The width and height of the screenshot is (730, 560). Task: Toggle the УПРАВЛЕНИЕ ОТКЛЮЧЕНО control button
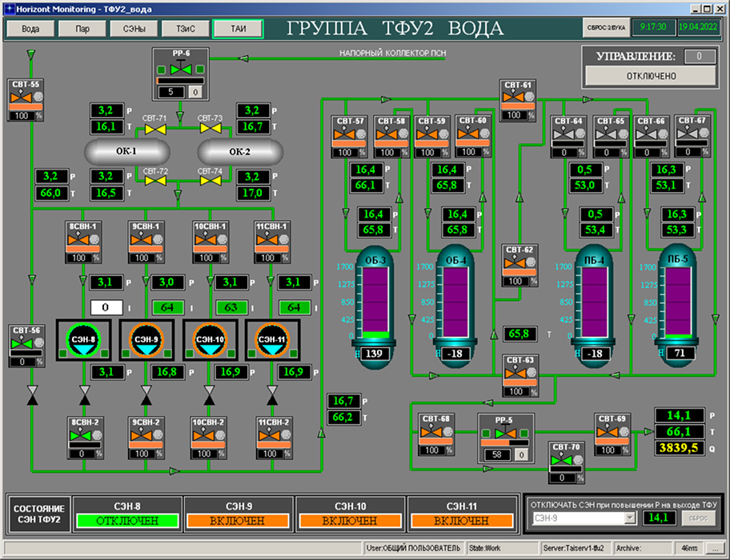[x=650, y=76]
